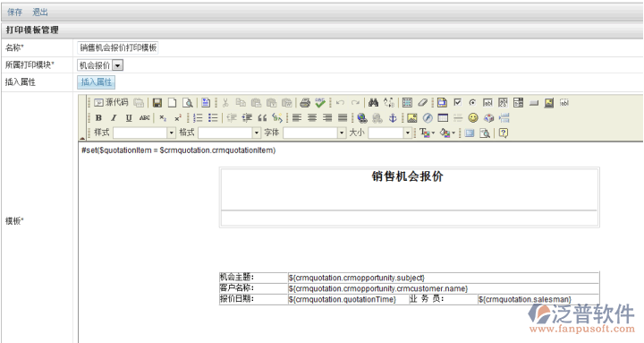Expand the 字体 font dropdown
The image size is (644, 343).
[342, 133]
